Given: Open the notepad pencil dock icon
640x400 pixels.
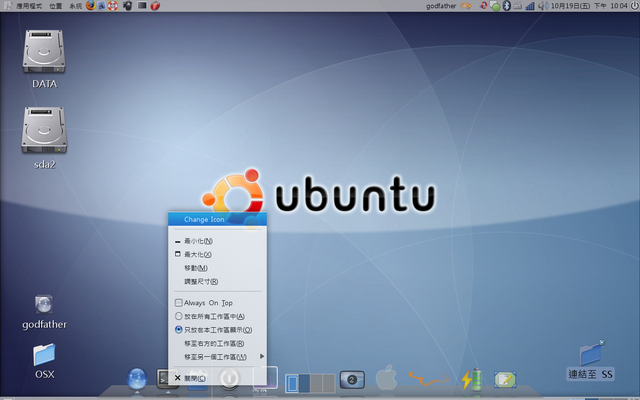Looking at the screenshot, I should point(505,379).
